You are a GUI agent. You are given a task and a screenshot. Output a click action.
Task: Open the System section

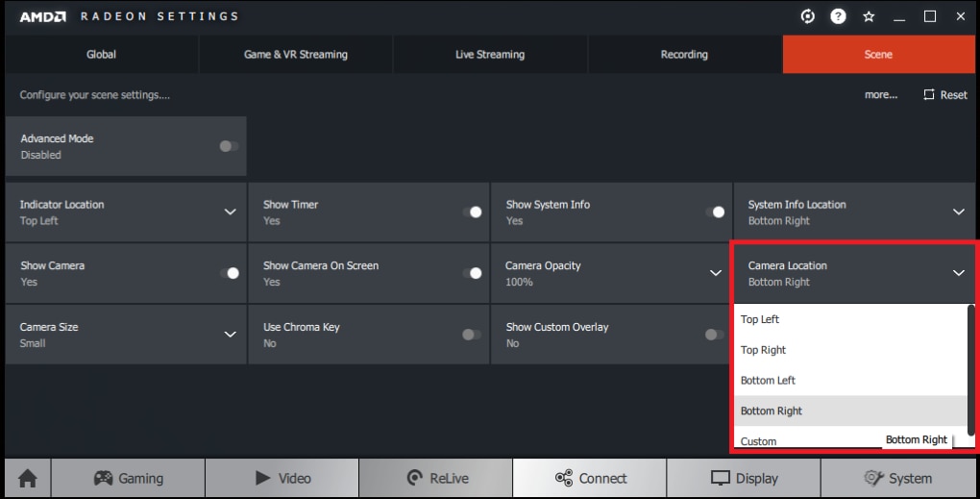point(898,479)
